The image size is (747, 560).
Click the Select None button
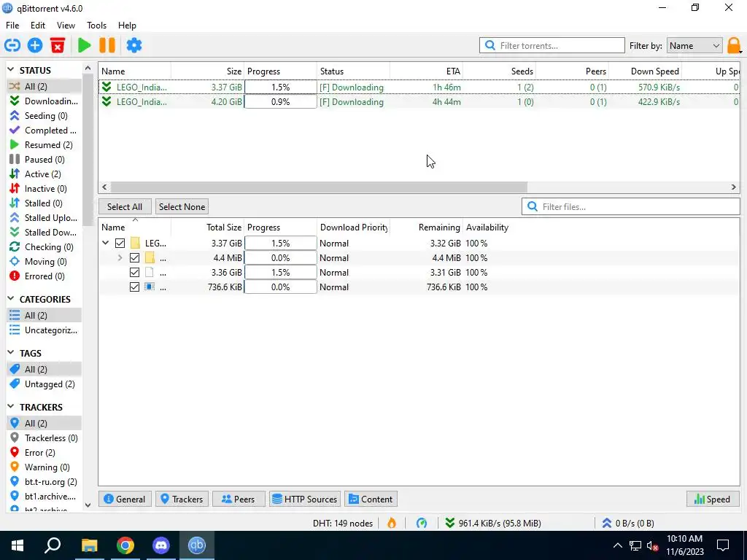click(x=182, y=206)
